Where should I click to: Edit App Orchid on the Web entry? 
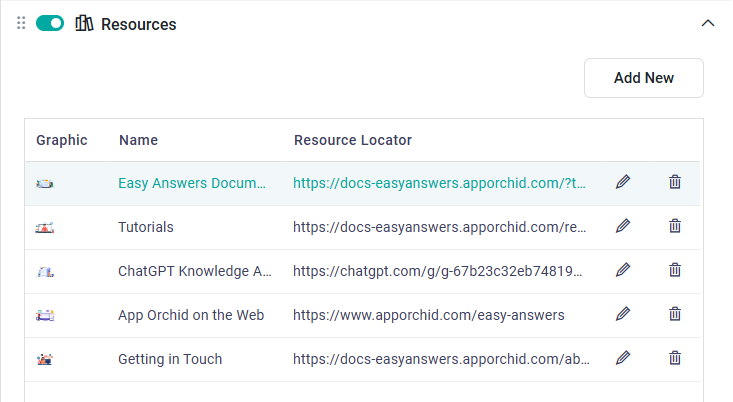623,314
